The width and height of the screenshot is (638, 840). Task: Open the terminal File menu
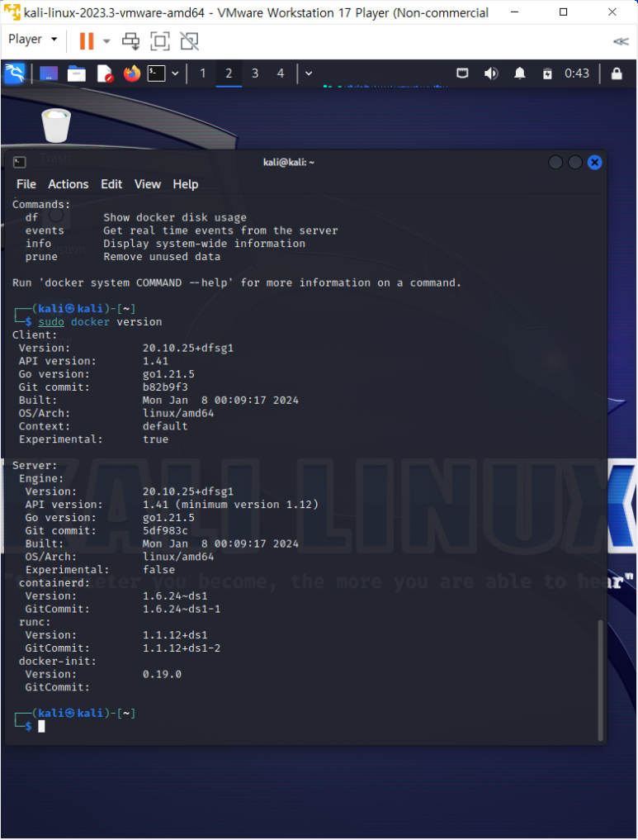(x=26, y=184)
